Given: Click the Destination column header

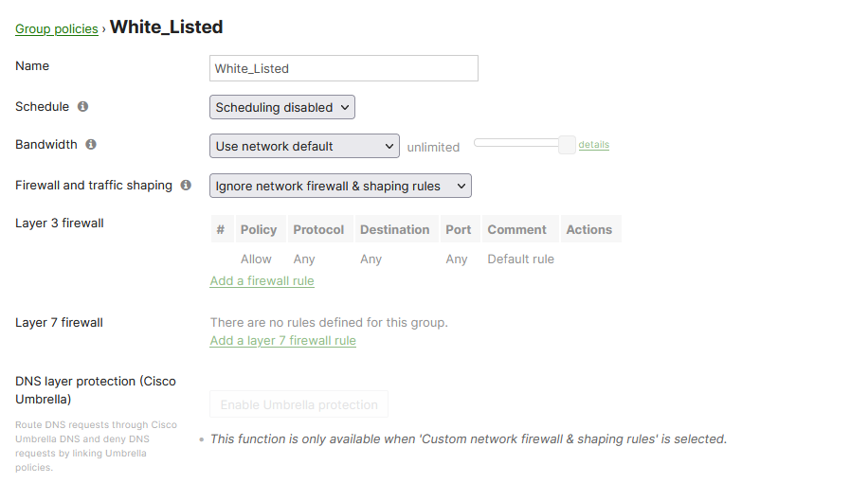Looking at the screenshot, I should pyautogui.click(x=395, y=229).
